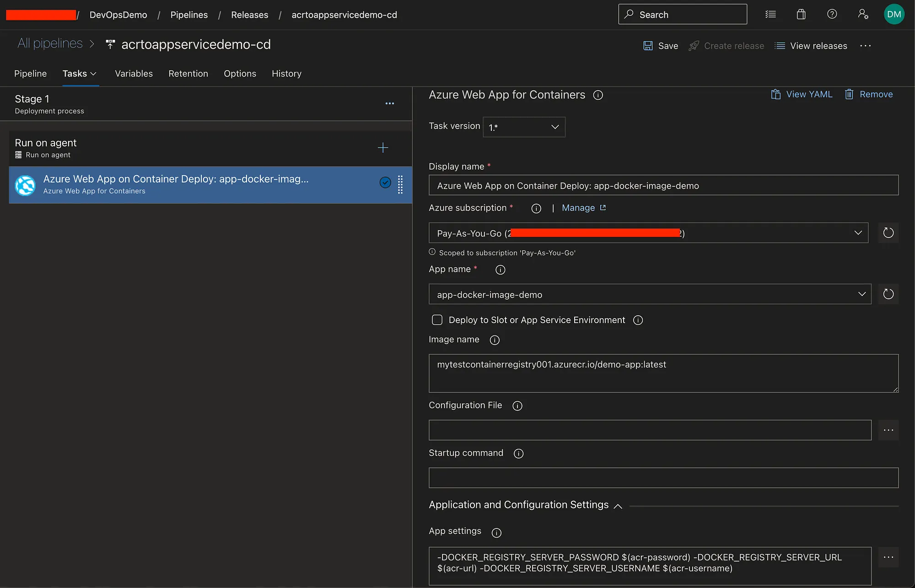
Task: Show info for Azure Web App for Containers
Action: pyautogui.click(x=598, y=95)
